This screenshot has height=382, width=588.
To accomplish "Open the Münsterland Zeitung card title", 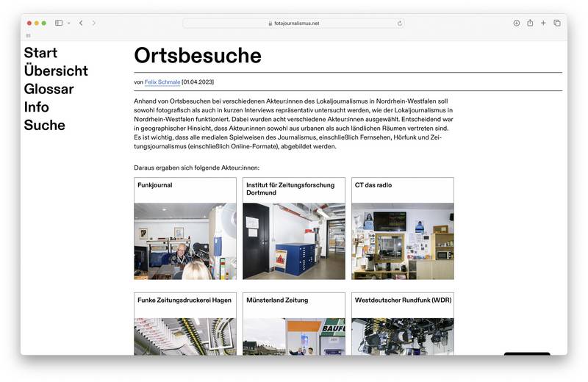I will 277,300.
